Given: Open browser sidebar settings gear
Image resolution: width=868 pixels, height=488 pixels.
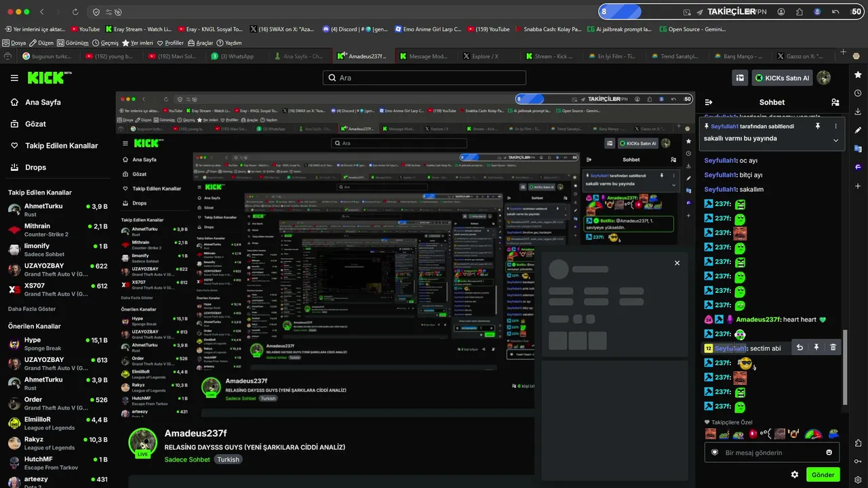Looking at the screenshot, I should [858, 480].
